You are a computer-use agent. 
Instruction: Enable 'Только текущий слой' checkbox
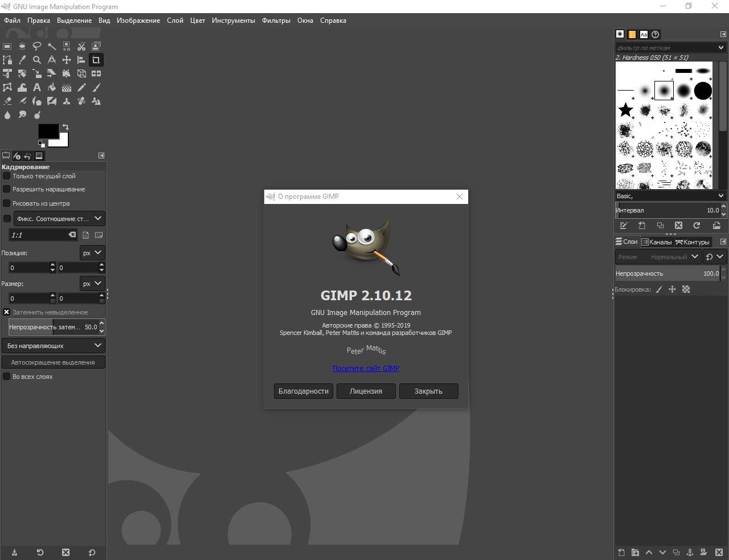tap(7, 176)
